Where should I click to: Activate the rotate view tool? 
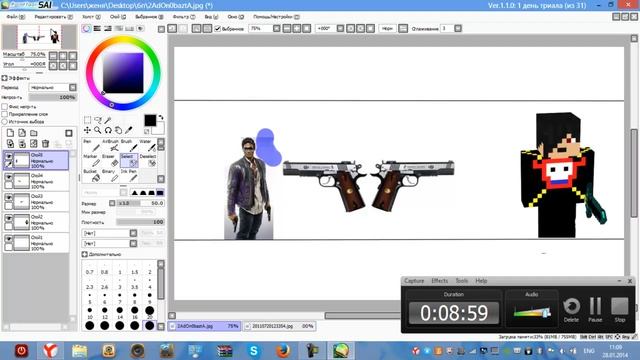click(108, 130)
